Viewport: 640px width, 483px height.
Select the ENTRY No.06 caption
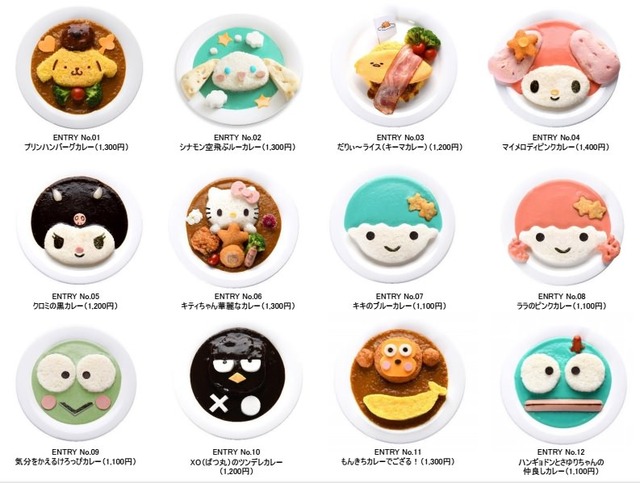click(238, 301)
